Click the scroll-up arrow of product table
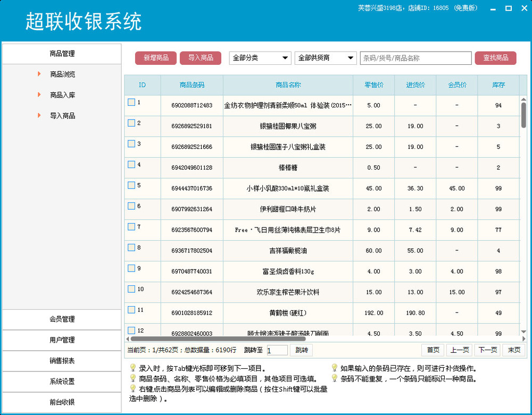This screenshot has width=532, height=415. 523,99
